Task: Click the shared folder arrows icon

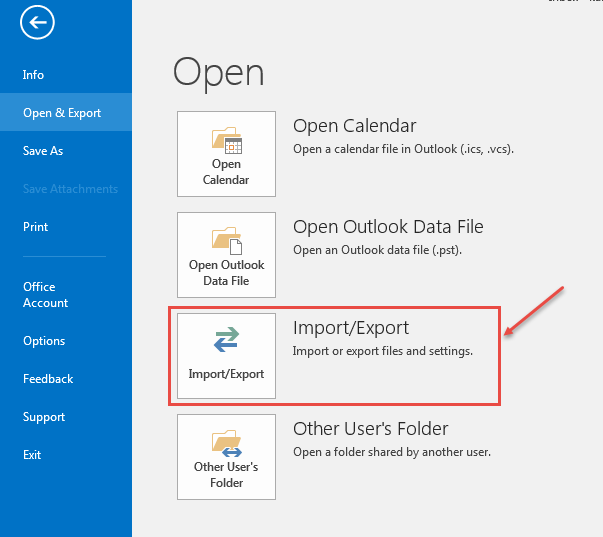Action: pos(227,443)
